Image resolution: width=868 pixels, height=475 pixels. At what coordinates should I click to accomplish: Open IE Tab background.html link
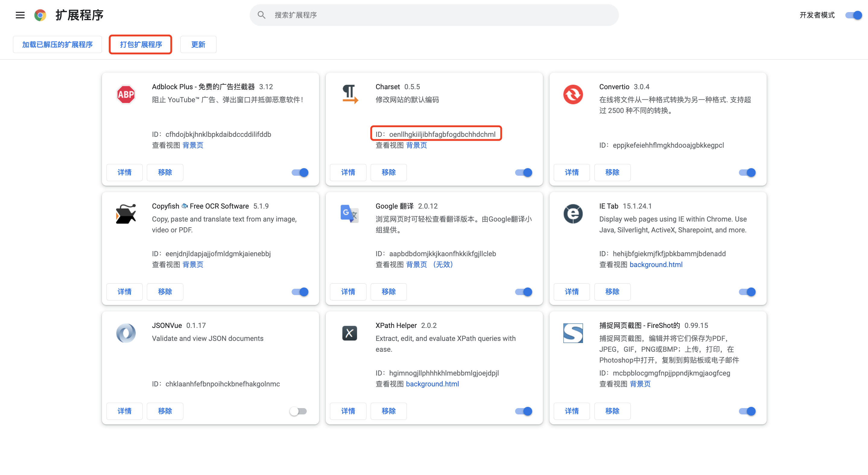(656, 265)
